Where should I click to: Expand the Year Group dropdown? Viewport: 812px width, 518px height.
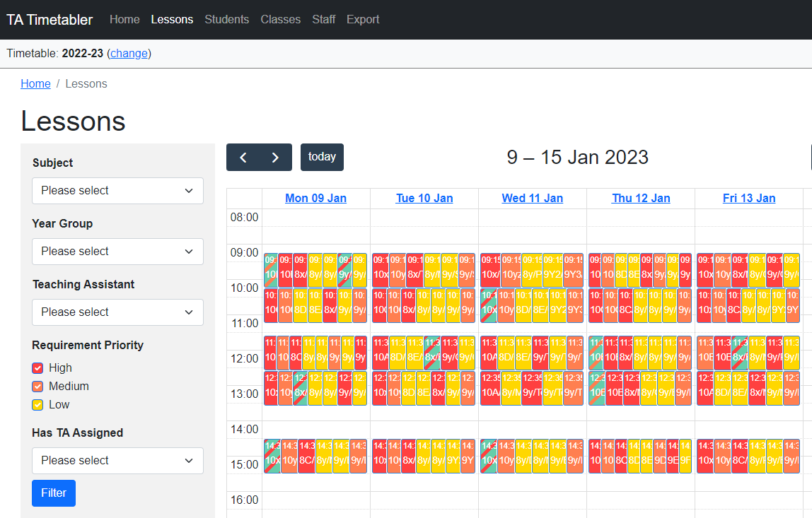point(117,252)
